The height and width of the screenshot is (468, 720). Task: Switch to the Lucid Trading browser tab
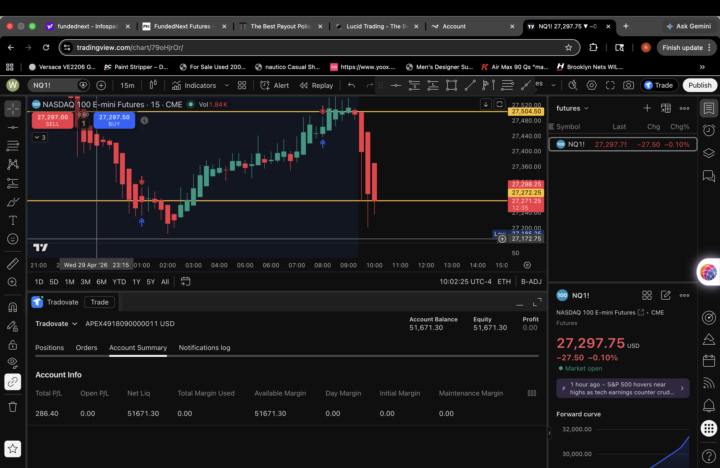pyautogui.click(x=377, y=26)
